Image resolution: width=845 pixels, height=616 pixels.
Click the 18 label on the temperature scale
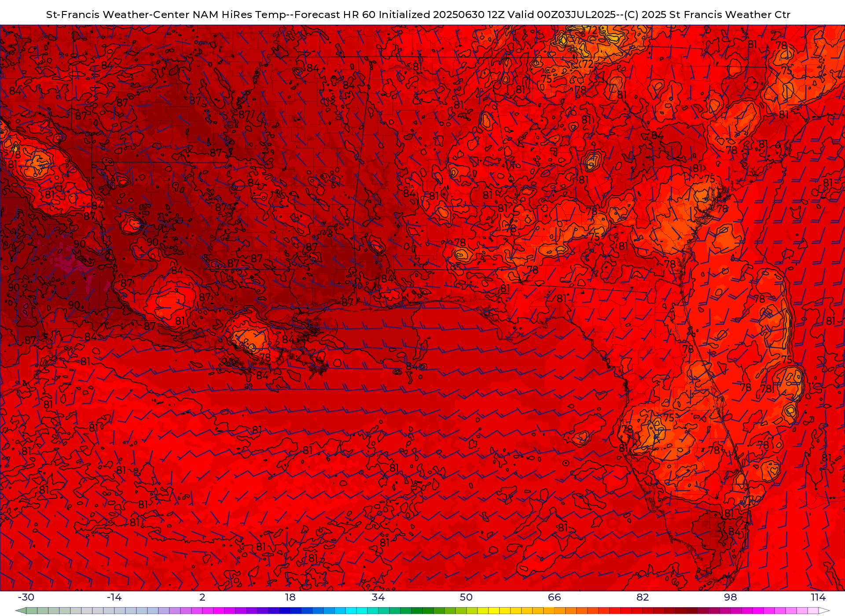coord(290,597)
